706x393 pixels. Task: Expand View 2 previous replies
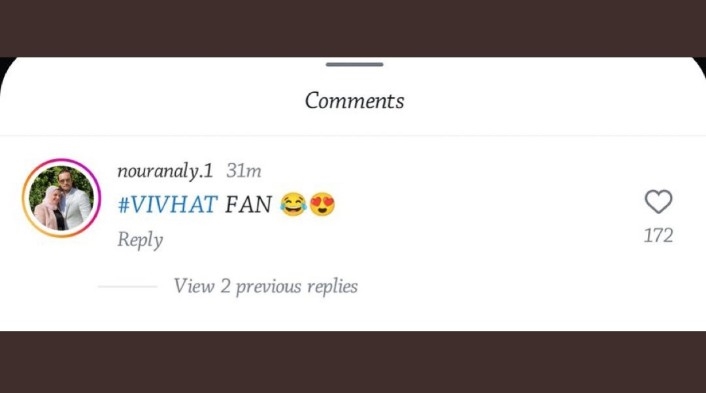pos(266,286)
